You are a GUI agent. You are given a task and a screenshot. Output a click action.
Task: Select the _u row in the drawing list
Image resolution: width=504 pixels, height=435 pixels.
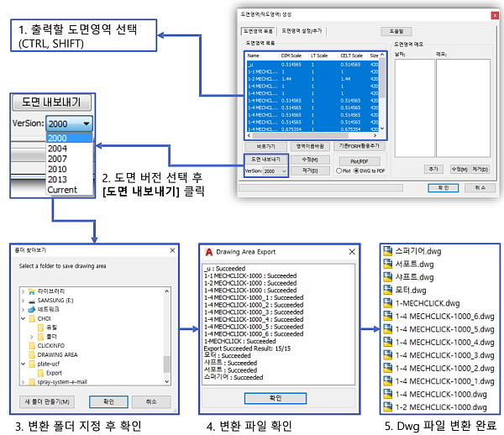312,65
